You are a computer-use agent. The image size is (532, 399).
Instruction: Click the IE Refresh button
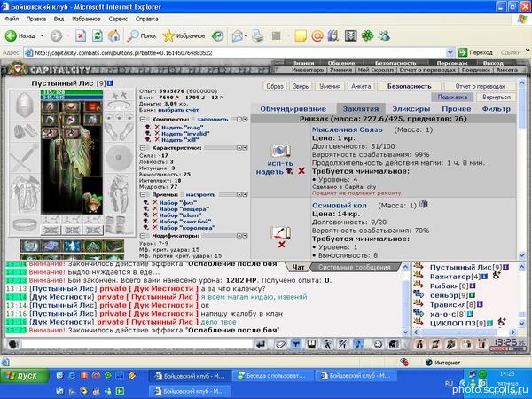click(98, 35)
